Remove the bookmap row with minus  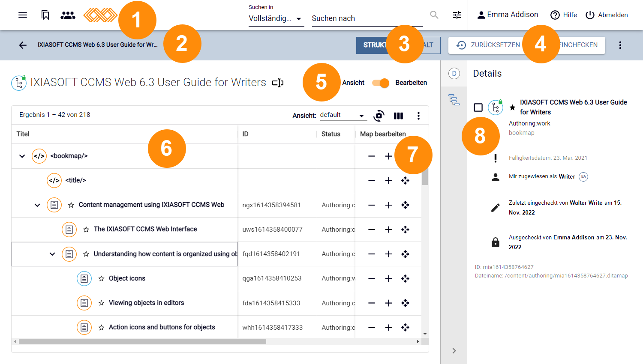pos(372,156)
